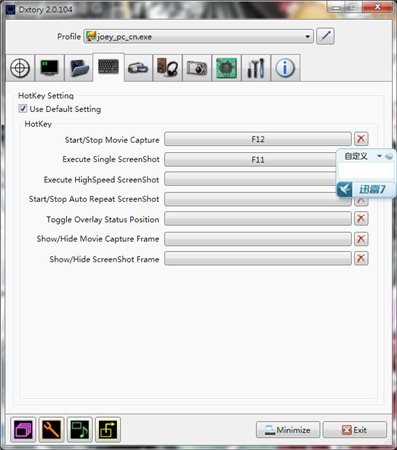Image resolution: width=397 pixels, height=450 pixels.
Task: Clear Toggle Overlay Status Position hotkey
Action: 361,219
